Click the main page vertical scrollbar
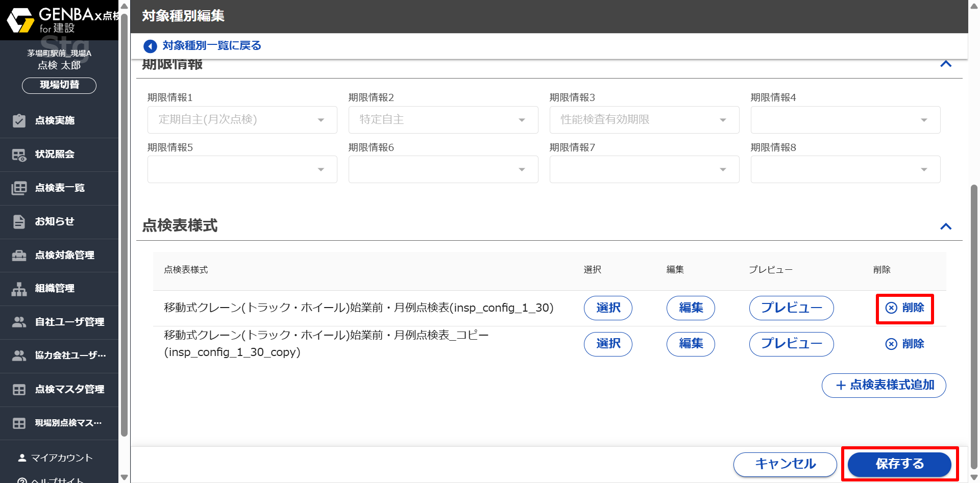Image resolution: width=980 pixels, height=483 pixels. (974, 326)
